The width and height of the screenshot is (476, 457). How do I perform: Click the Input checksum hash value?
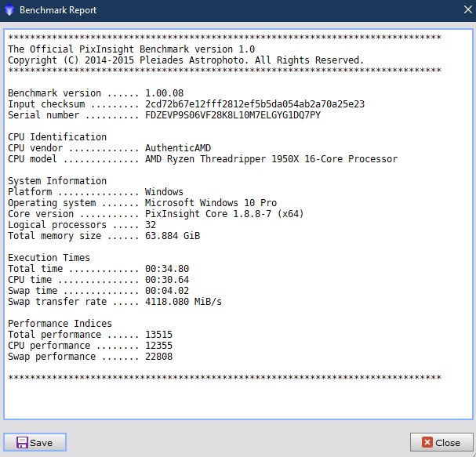coord(255,104)
